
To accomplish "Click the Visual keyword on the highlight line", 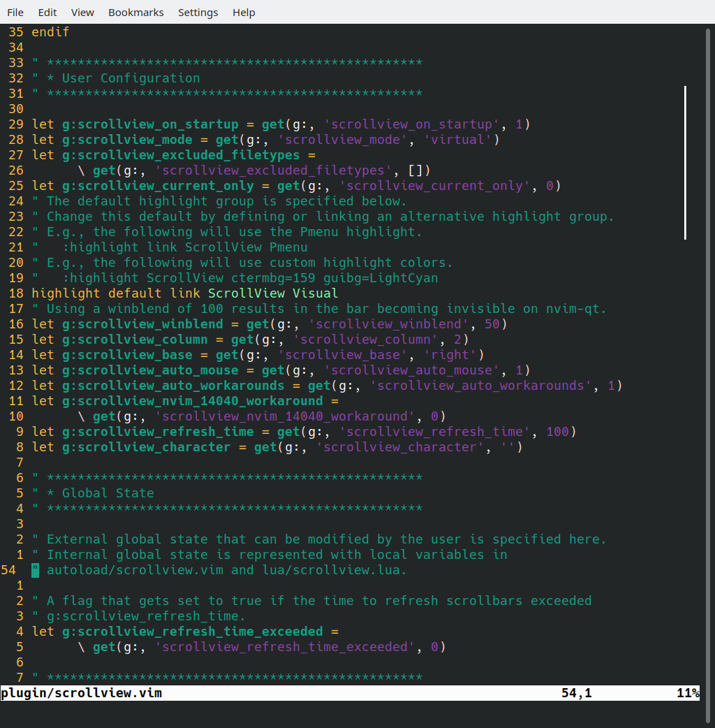I will (316, 293).
